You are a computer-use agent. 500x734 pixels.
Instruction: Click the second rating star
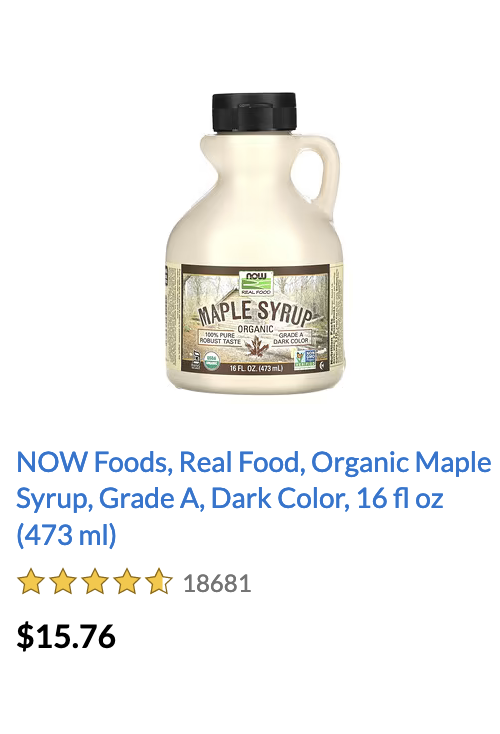point(63,582)
